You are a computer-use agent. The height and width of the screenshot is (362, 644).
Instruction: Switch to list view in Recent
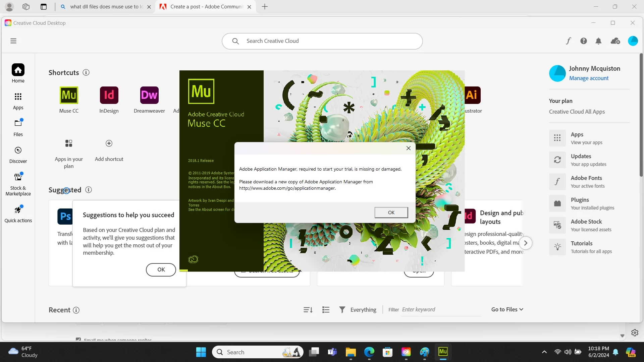click(326, 310)
